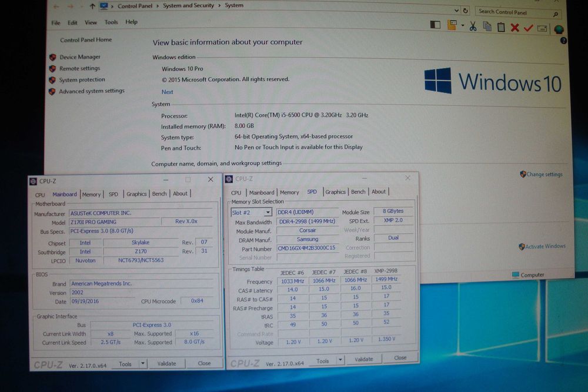Open the address bar history dropdown
This screenshot has height=392, width=588.
456,11
